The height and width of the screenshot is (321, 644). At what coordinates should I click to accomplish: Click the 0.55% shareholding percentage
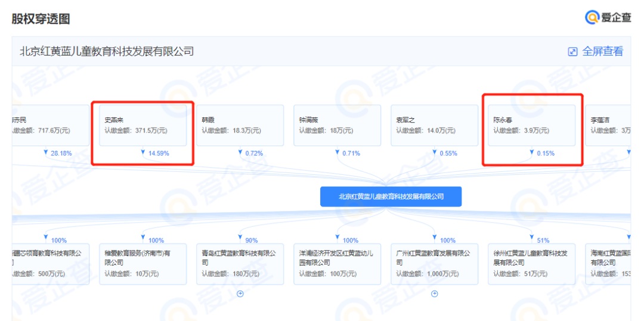448,153
